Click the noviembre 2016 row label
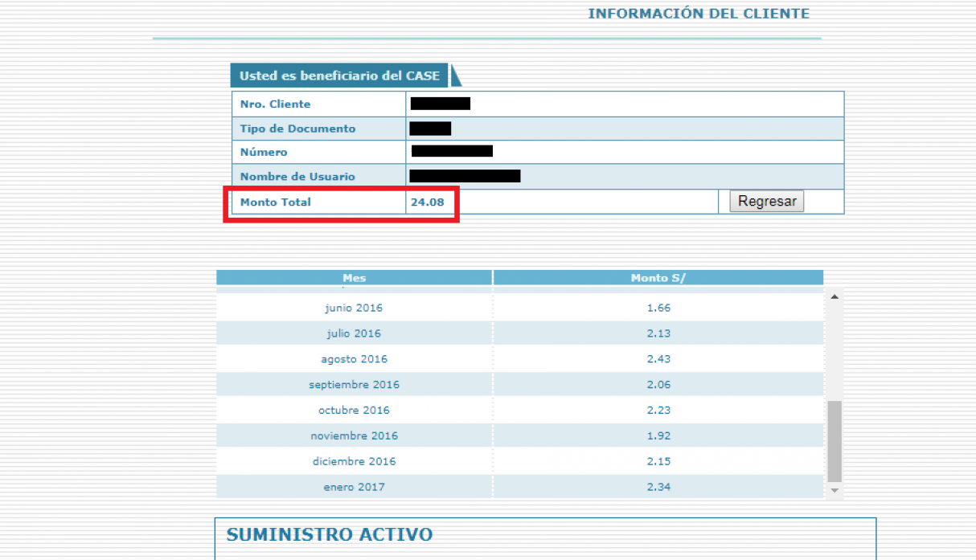976x560 pixels. [x=354, y=436]
